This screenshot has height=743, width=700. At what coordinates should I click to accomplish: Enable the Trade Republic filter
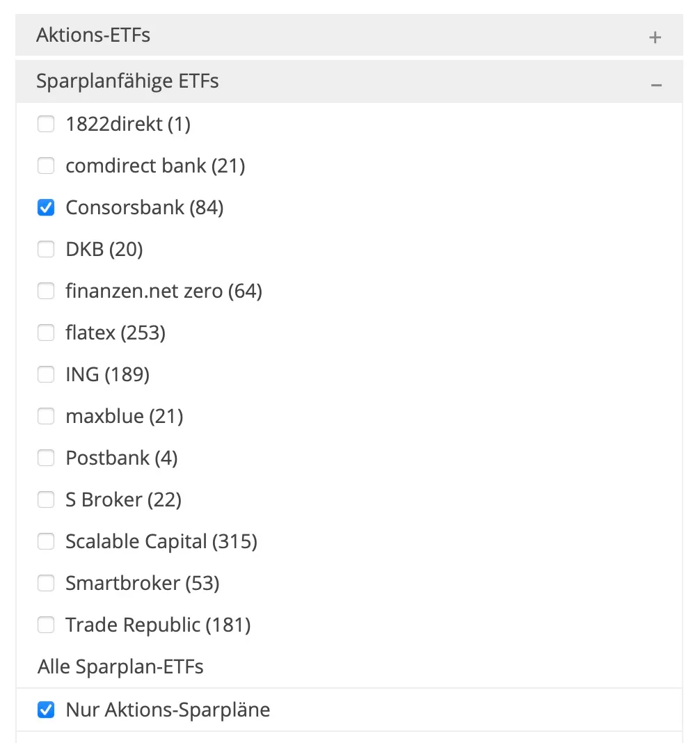pyautogui.click(x=46, y=625)
